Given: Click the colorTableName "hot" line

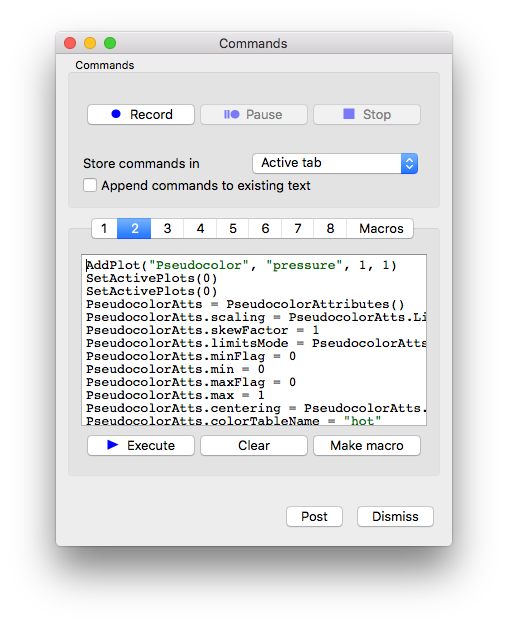Looking at the screenshot, I should [x=234, y=421].
